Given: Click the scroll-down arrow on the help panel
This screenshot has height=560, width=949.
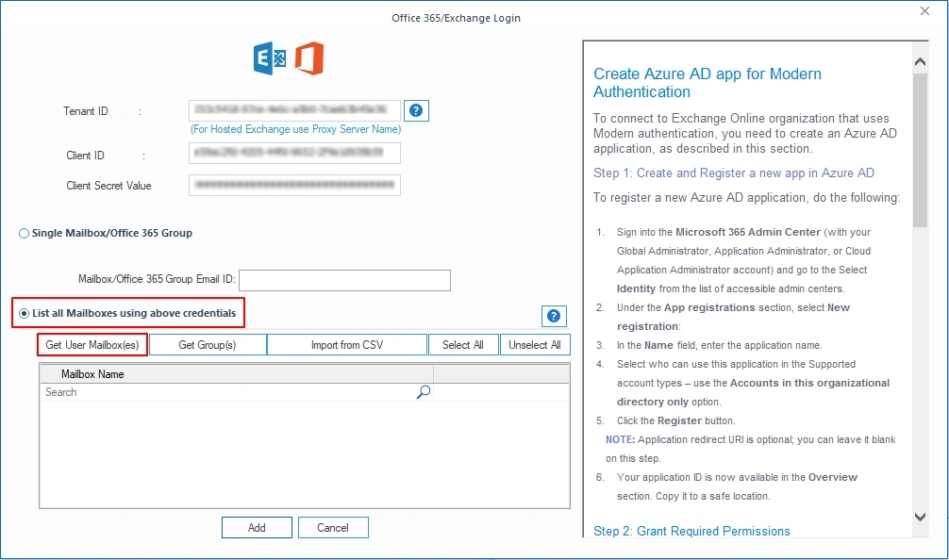Looking at the screenshot, I should coord(920,517).
